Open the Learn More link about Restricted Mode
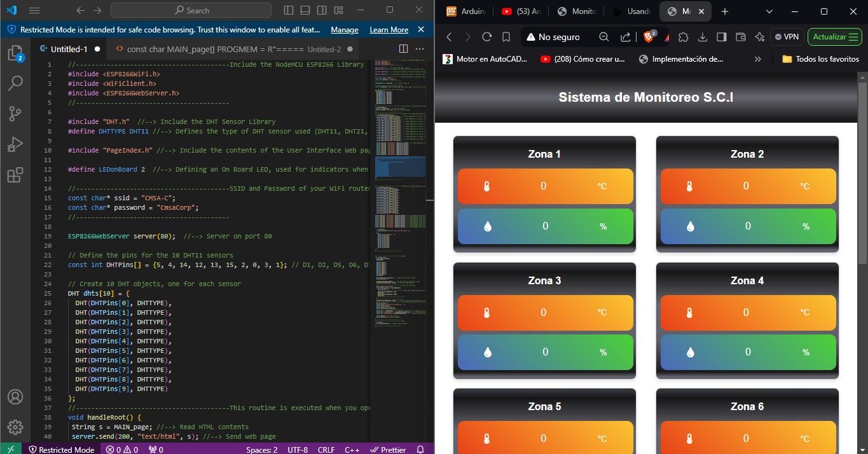868x454 pixels. pyautogui.click(x=389, y=29)
